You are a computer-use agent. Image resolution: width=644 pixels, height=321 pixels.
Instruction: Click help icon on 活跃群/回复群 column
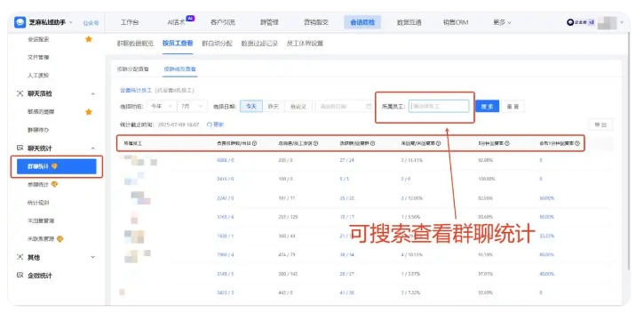372,144
